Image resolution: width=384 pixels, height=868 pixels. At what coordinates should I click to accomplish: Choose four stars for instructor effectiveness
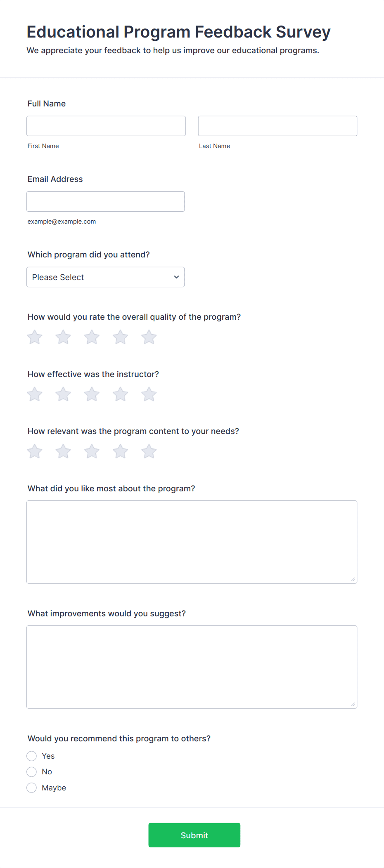pyautogui.click(x=120, y=394)
